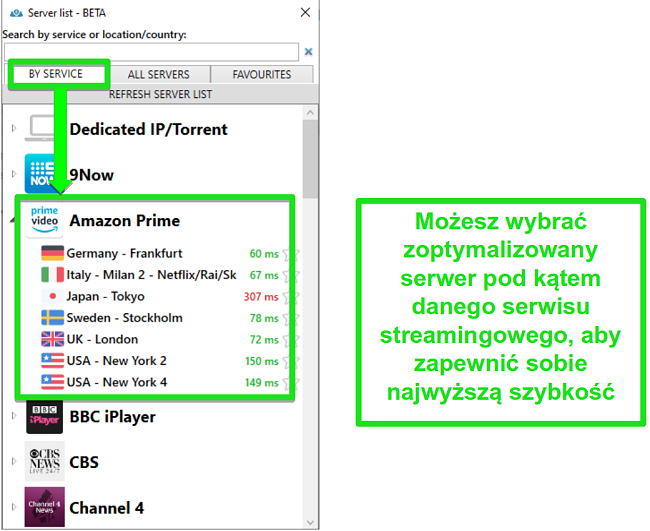This screenshot has height=531, width=650.
Task: Open the FAVOURITES tab
Action: tap(262, 74)
